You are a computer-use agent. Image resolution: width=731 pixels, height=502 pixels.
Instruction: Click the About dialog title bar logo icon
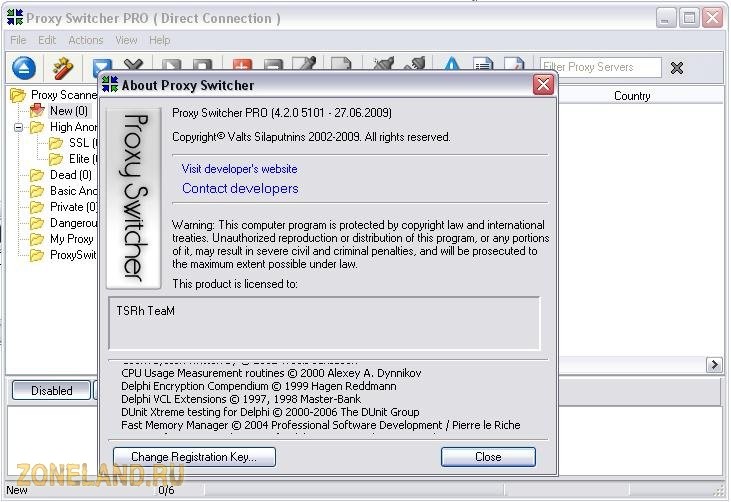[x=110, y=84]
